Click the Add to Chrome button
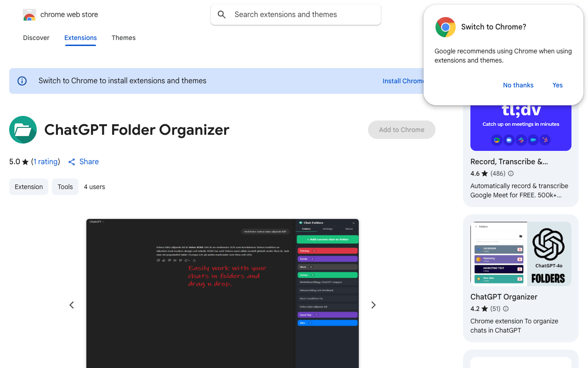 pyautogui.click(x=401, y=130)
